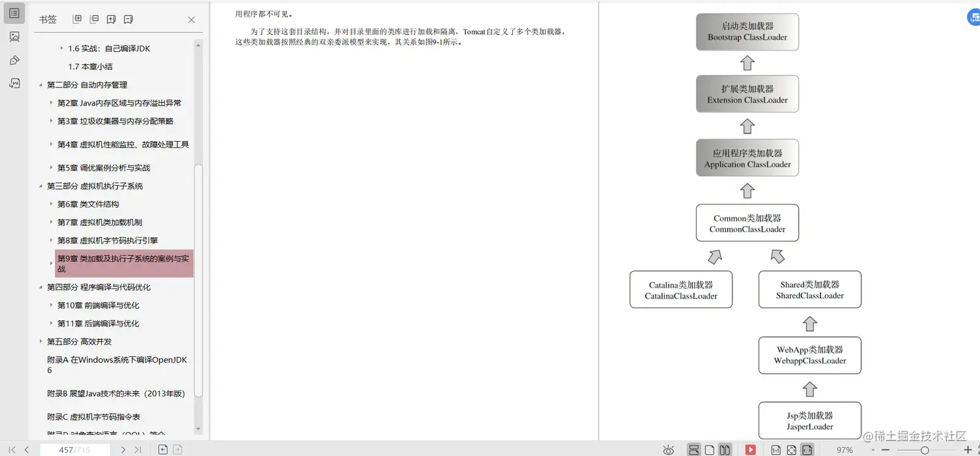Open the annotation pen panel in sidebar
Screen dimensions: 980x456
(14, 60)
